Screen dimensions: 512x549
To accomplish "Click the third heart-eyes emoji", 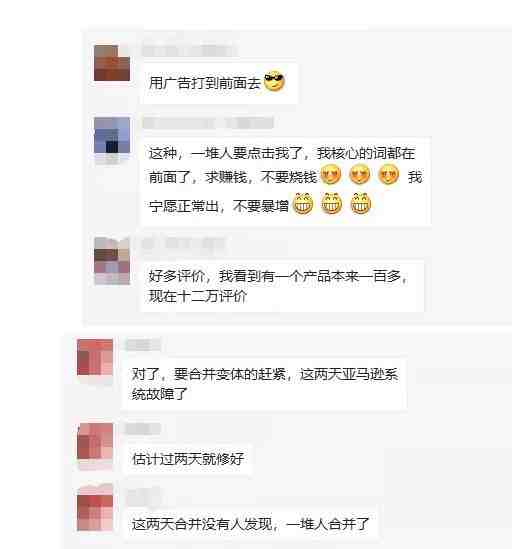I will 389,175.
